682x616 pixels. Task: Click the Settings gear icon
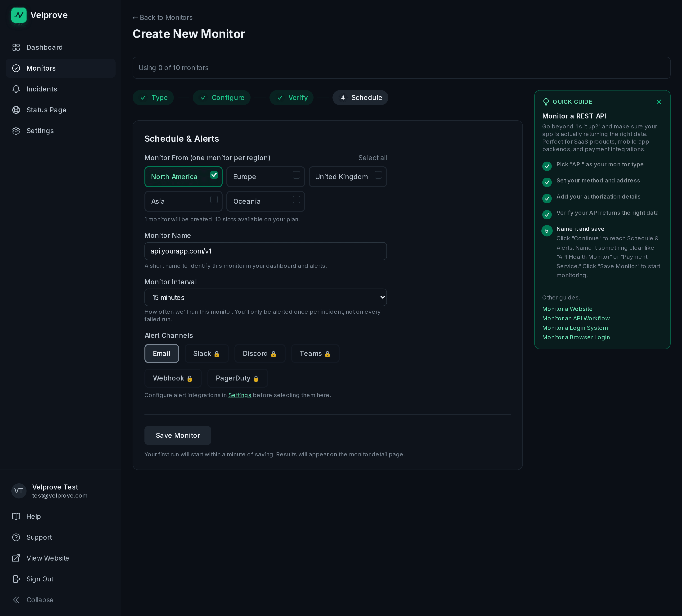coord(16,131)
